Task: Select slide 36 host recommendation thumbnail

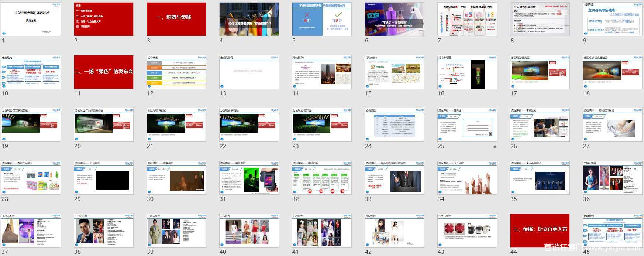Action: tap(613, 178)
